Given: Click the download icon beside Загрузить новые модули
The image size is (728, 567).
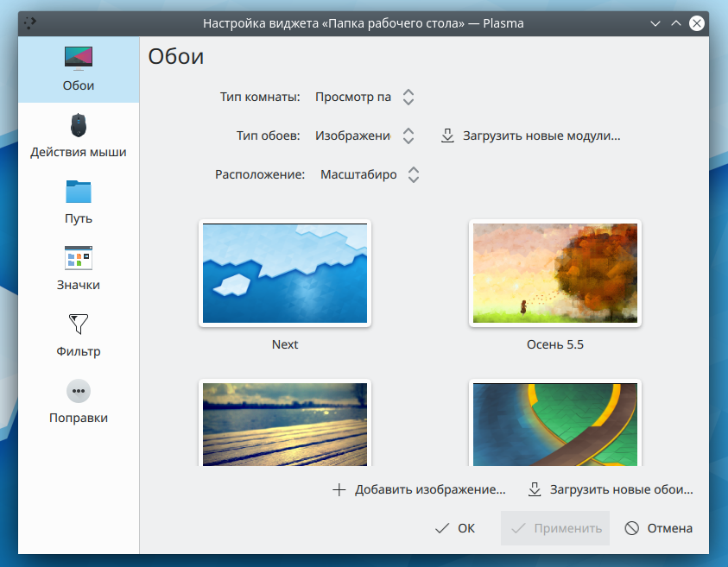Looking at the screenshot, I should 447,135.
